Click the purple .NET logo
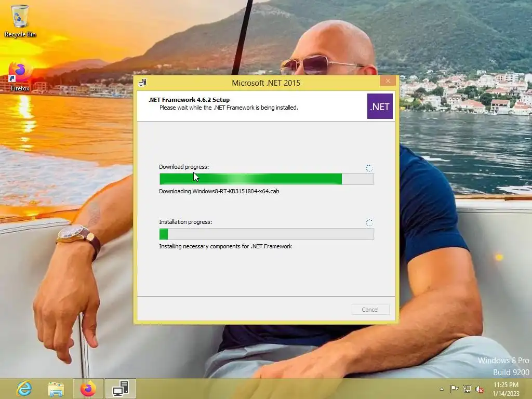Screen dimensions: 532x399 point(380,106)
